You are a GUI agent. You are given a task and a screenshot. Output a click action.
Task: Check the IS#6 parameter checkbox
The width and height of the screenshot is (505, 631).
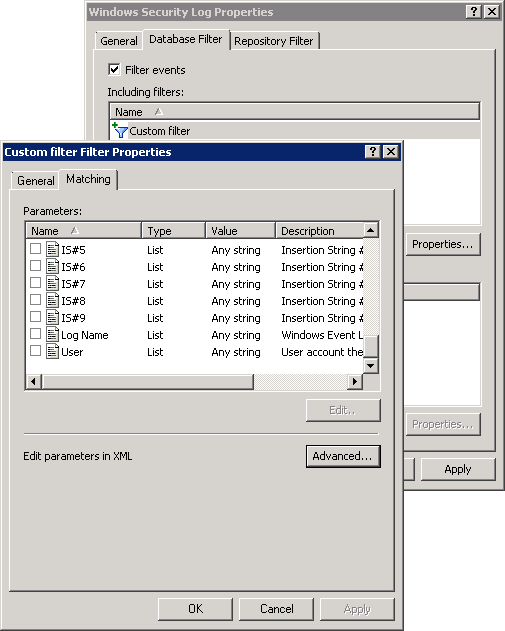coord(35,266)
